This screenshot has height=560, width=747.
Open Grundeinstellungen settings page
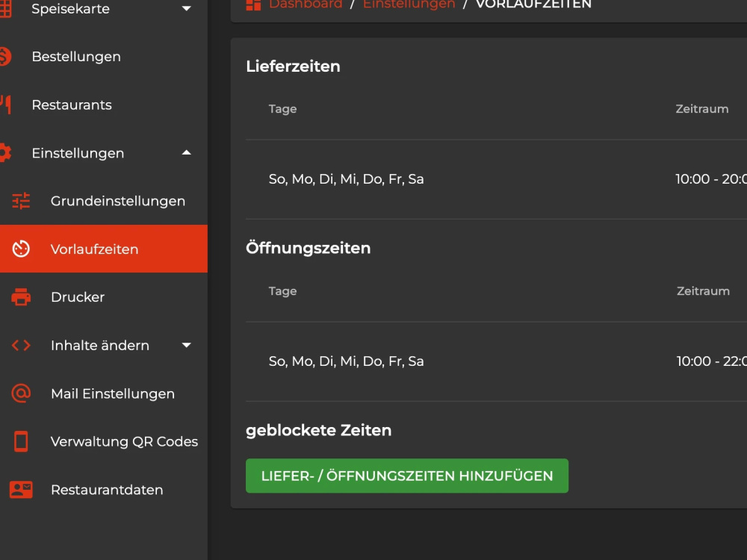118,201
